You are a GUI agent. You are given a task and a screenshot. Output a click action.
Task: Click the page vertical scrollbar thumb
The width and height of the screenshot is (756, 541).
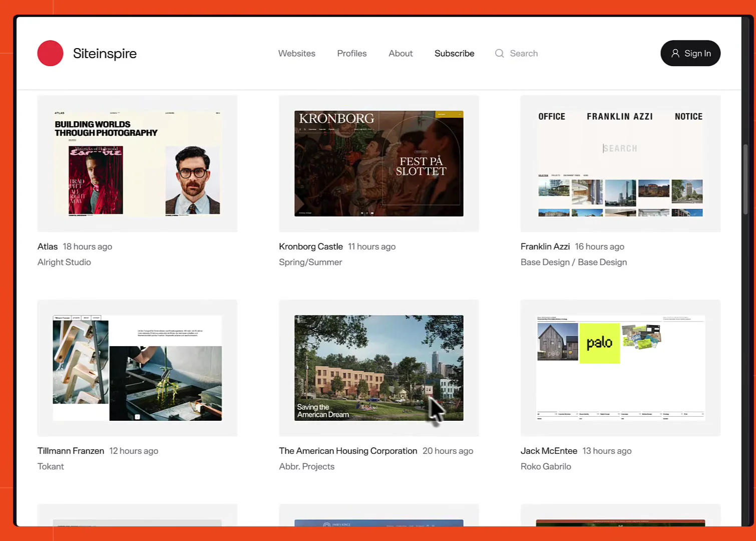tap(745, 179)
